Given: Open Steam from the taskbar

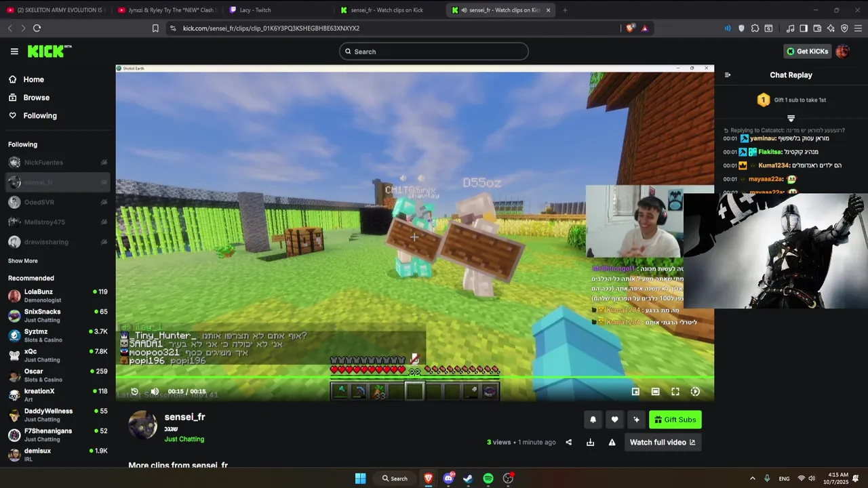Looking at the screenshot, I should pyautogui.click(x=468, y=479).
